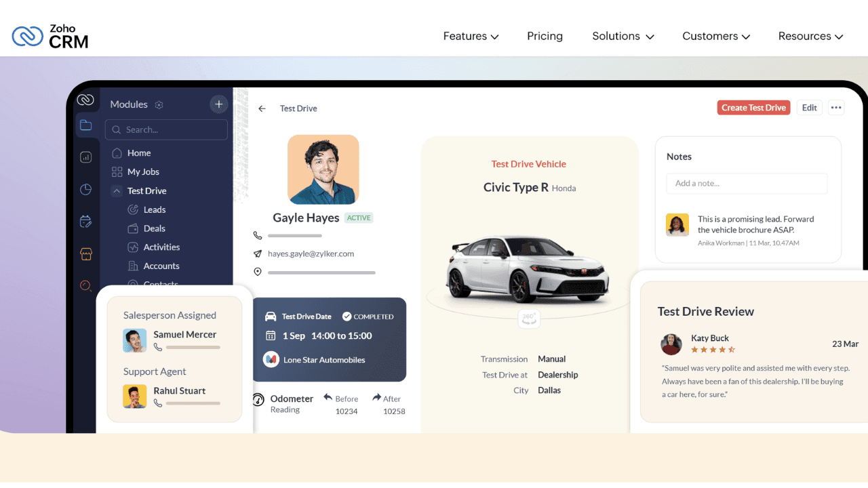
Task: Open Leads under Test Drive
Action: (155, 210)
